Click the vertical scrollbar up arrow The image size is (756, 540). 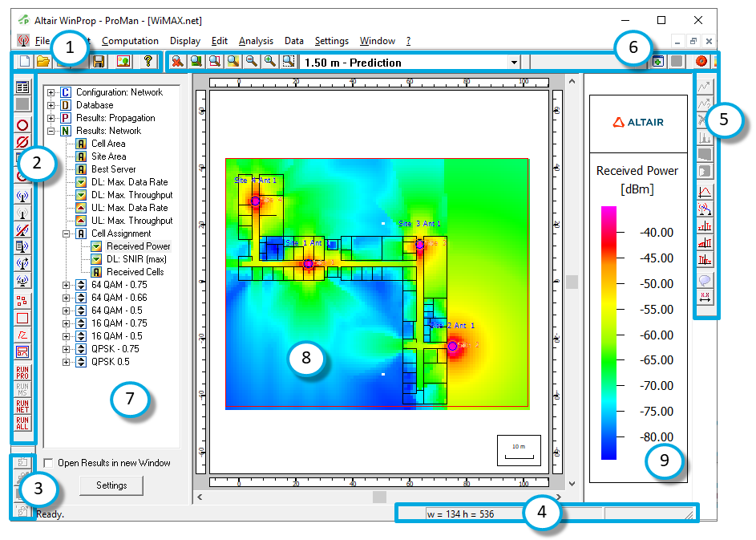[571, 81]
